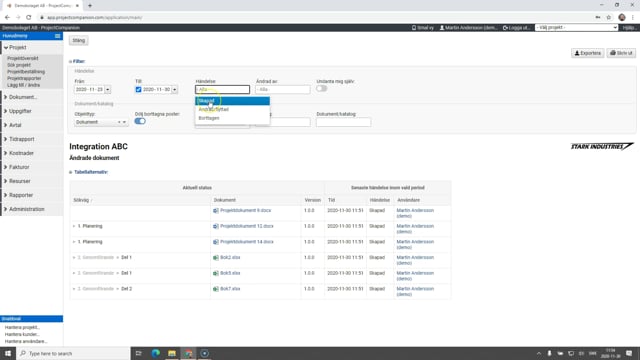The height and width of the screenshot is (360, 640).
Task: Click the Word icon beside Projektdokument 12.docx
Action: coord(216,226)
